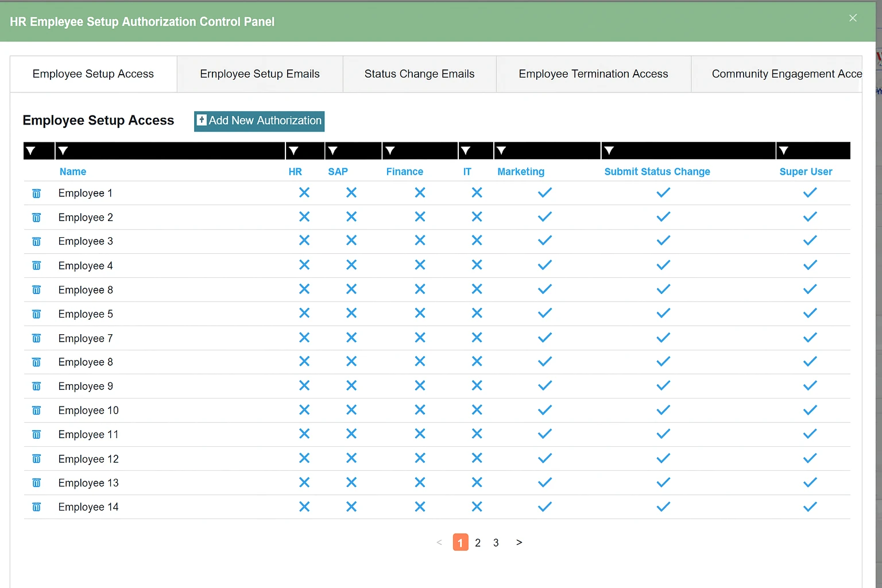Delete Employee 12 using the bin icon
The height and width of the screenshot is (588, 882).
tap(36, 459)
